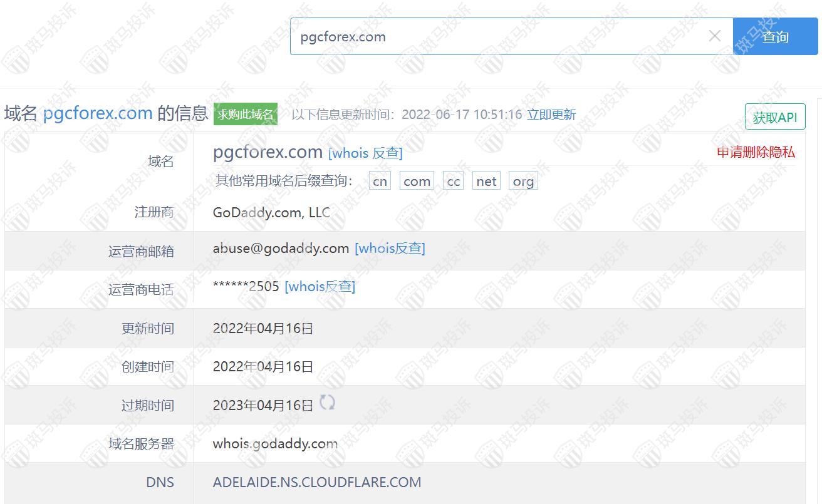Select the org domain suffix
This screenshot has width=822, height=504.
523,182
